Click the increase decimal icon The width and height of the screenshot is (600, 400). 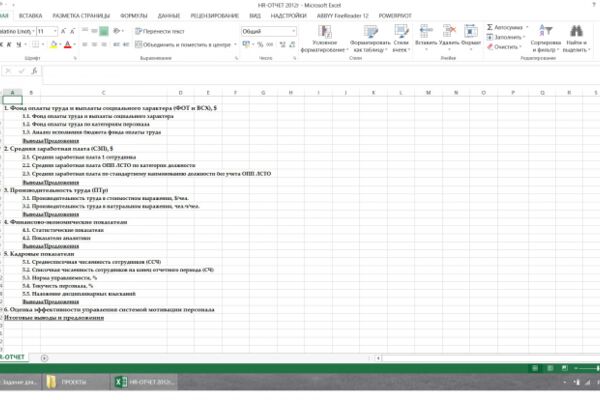point(283,45)
